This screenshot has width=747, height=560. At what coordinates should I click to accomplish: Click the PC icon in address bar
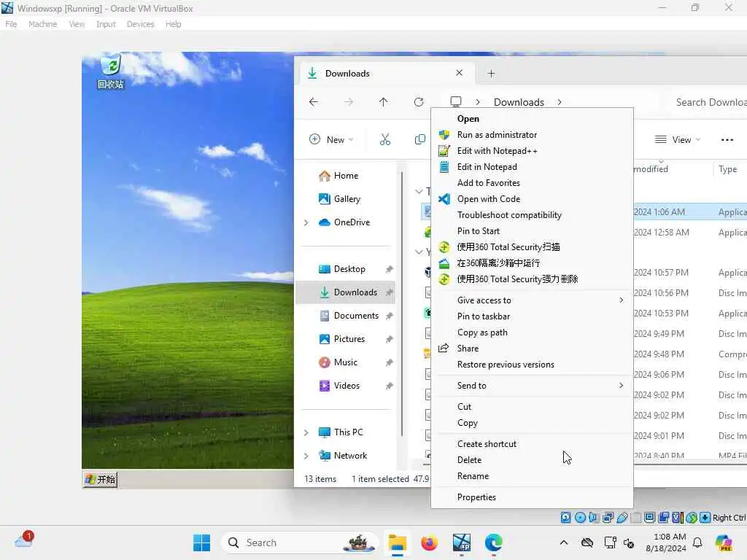[456, 101]
